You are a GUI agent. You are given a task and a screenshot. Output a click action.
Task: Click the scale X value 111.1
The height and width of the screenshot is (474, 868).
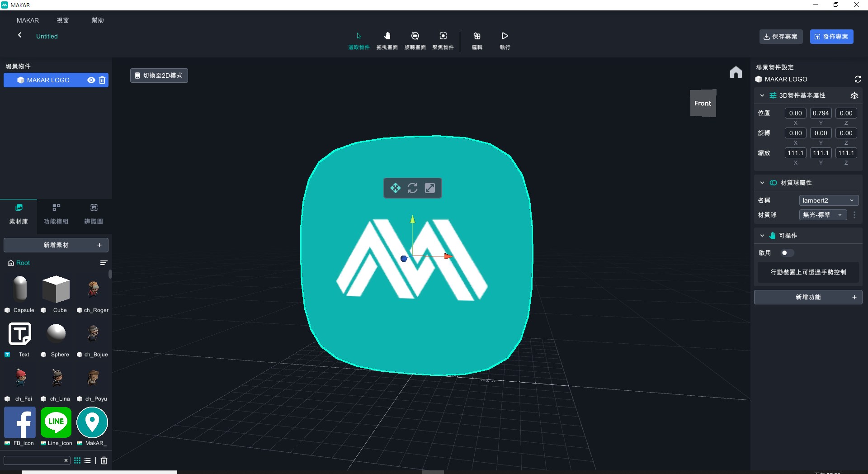[x=795, y=153]
